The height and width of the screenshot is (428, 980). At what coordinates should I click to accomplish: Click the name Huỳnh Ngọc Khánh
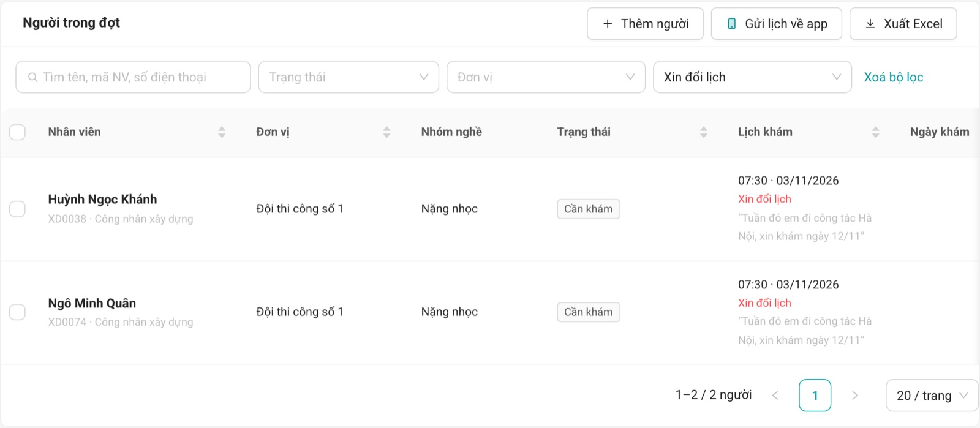click(x=102, y=200)
